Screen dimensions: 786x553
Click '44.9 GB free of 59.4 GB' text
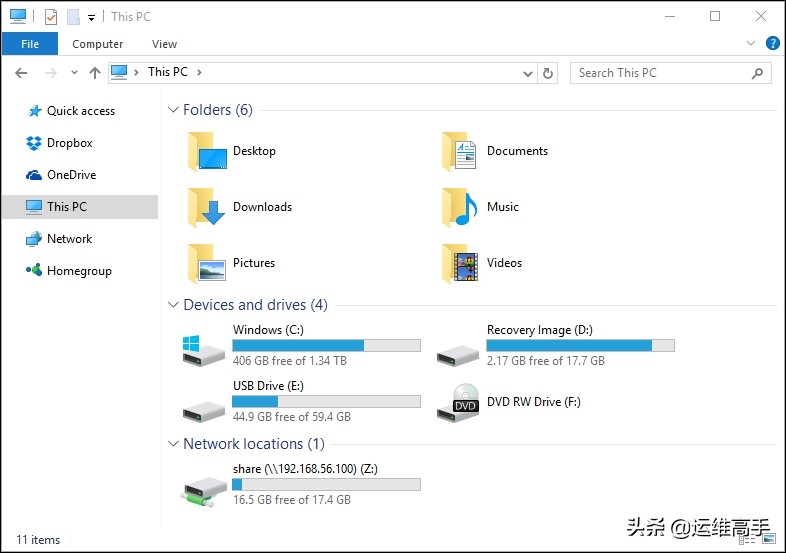[x=292, y=417]
